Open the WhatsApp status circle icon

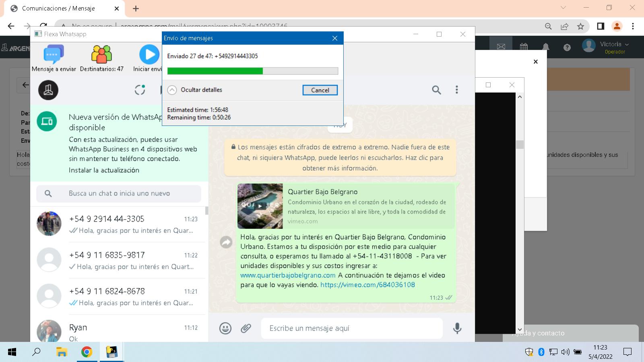pos(140,90)
